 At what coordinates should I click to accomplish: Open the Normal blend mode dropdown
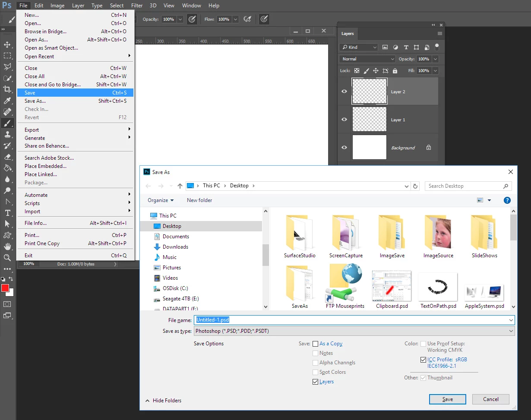[367, 59]
